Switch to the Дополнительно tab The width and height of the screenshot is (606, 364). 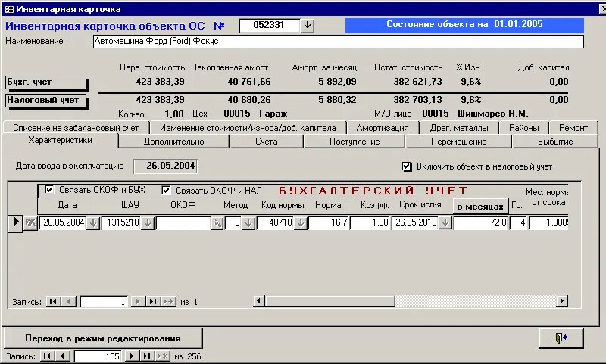174,142
